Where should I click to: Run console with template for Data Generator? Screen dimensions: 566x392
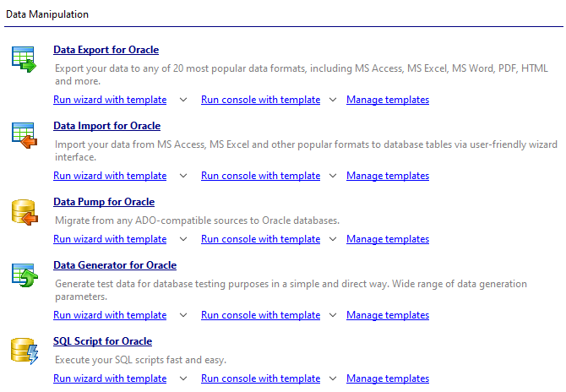coord(261,315)
